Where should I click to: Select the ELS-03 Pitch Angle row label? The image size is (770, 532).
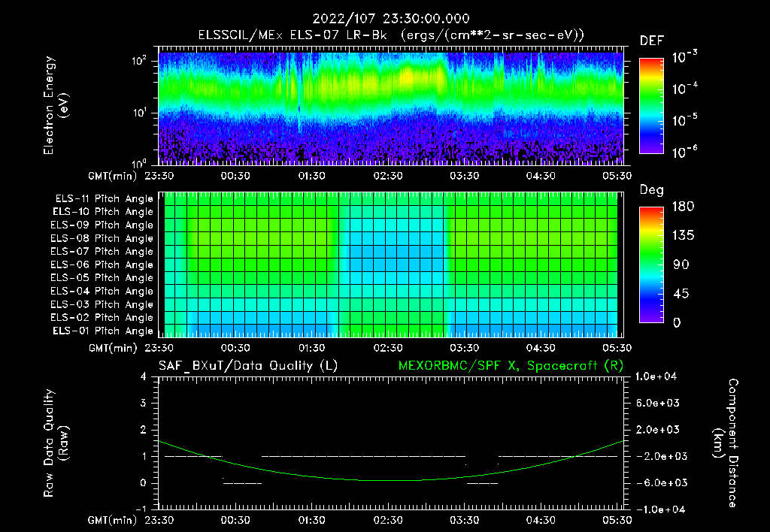(x=102, y=305)
